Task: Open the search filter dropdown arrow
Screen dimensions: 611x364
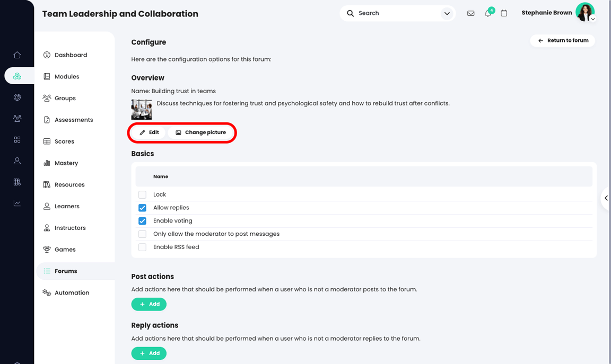Action: click(447, 13)
